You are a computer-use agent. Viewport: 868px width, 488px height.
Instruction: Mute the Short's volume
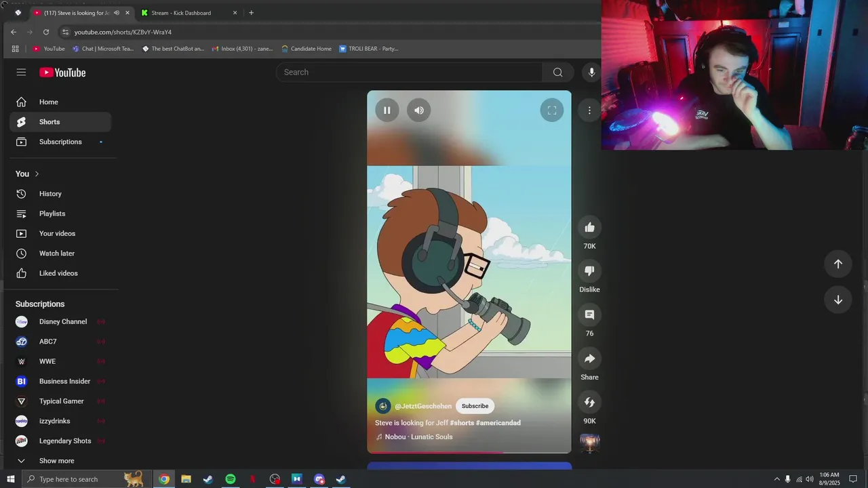(419, 110)
